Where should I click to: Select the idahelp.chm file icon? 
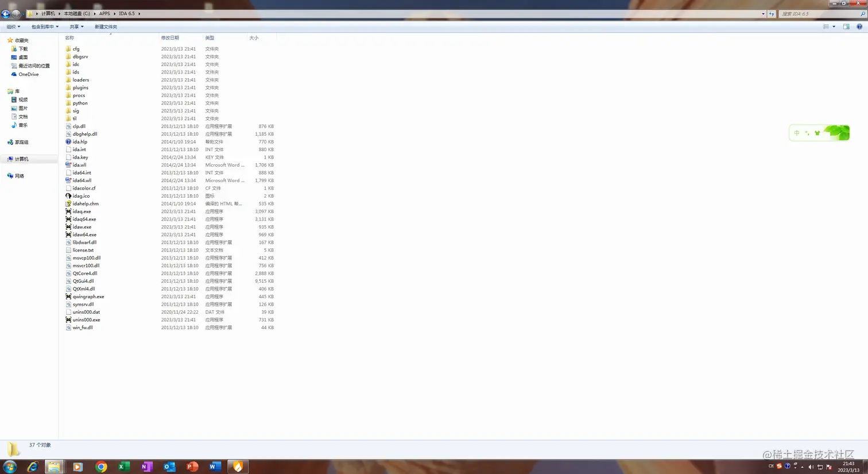[x=68, y=204]
